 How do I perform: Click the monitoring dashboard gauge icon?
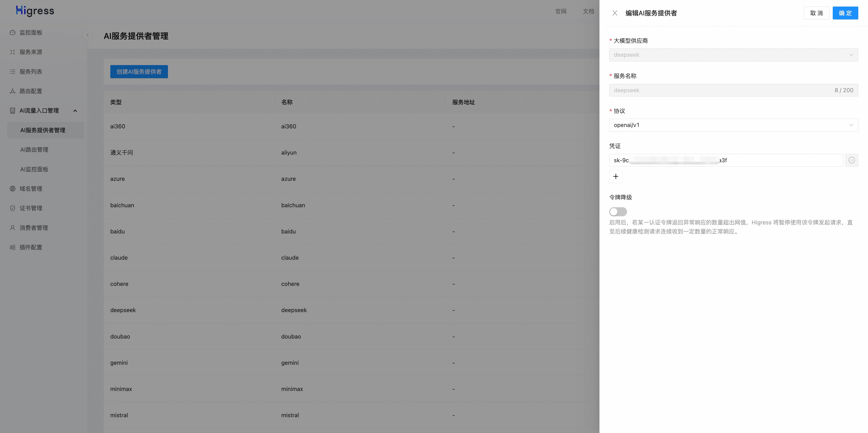point(12,33)
